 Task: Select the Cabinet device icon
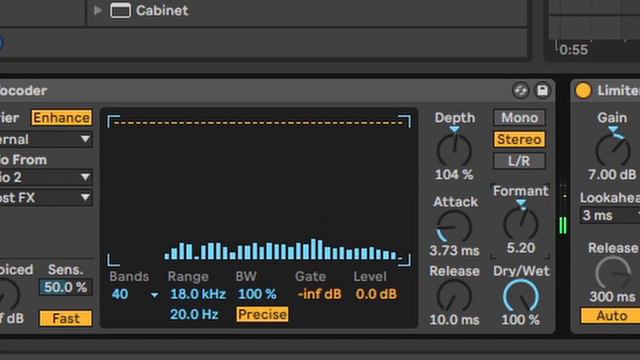point(120,10)
